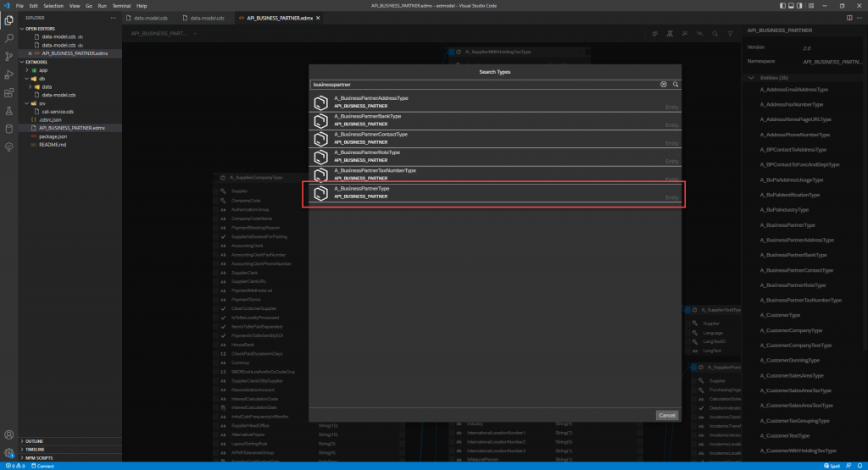Expand the Timeline section
Screen dimensions: 868x470
22,450
